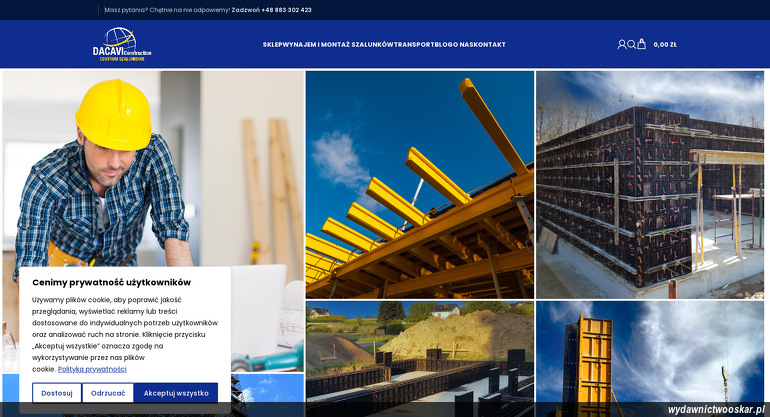The height and width of the screenshot is (417, 770).
Task: Open the yellow column formwork against clouds photo
Action: pos(650,359)
